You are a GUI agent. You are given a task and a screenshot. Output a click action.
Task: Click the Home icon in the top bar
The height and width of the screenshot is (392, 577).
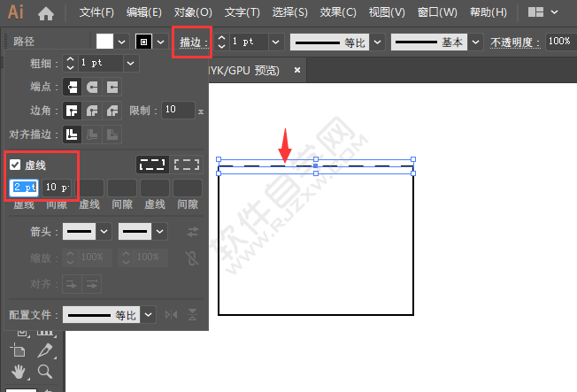tap(46, 14)
